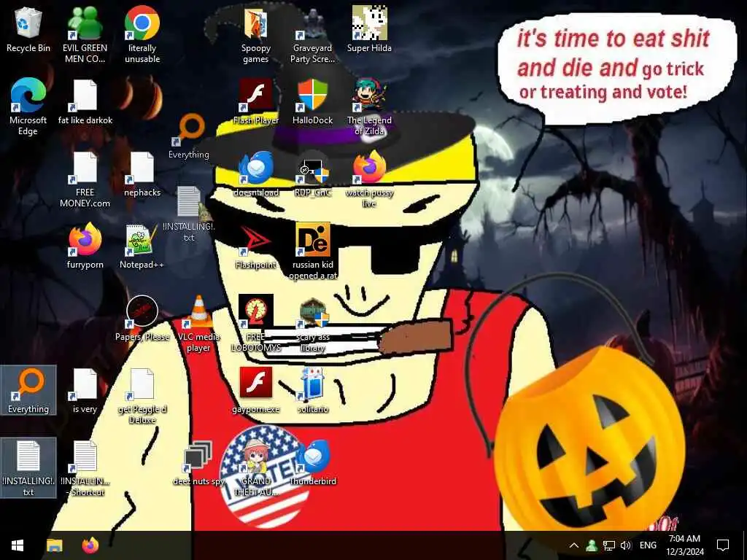Viewport: 747px width, 560px height.
Task: Select the highlighted !INSTALLING!.txt file beside the Shortcut
Action: (28, 468)
